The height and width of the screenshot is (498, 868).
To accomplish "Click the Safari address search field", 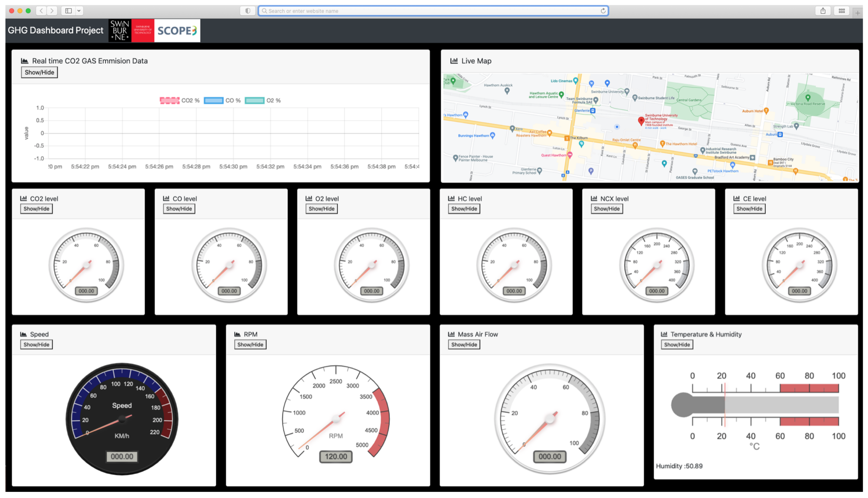I will pos(433,11).
